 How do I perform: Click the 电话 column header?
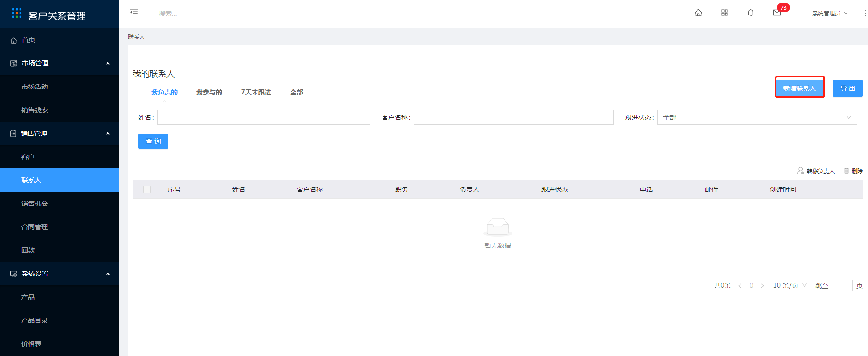point(647,189)
